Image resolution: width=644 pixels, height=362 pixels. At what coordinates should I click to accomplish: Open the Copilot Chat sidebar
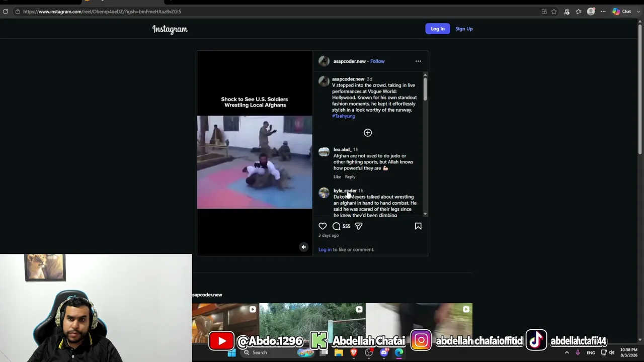click(622, 12)
